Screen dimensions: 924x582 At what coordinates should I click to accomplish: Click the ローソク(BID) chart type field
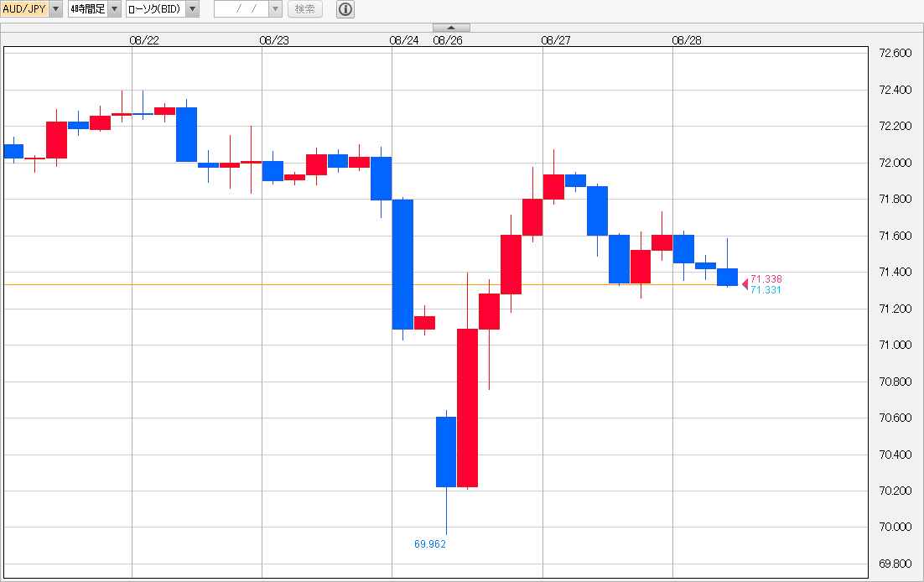tap(156, 9)
